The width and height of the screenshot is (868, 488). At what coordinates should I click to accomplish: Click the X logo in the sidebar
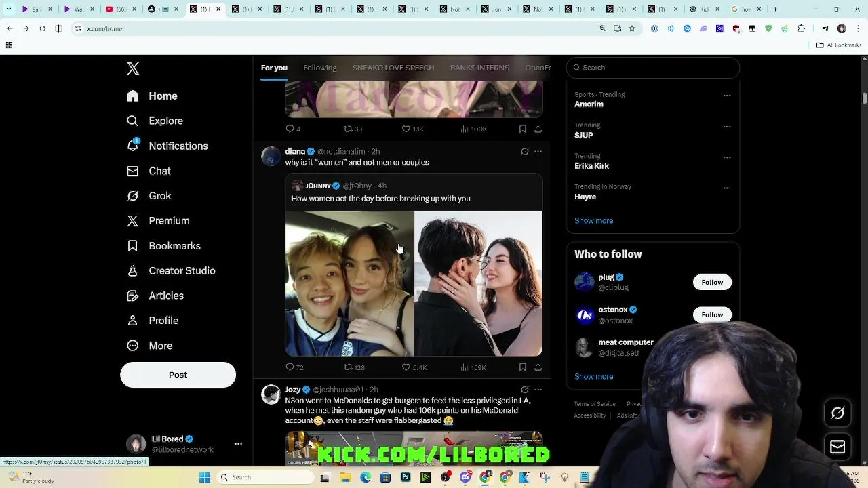(133, 68)
